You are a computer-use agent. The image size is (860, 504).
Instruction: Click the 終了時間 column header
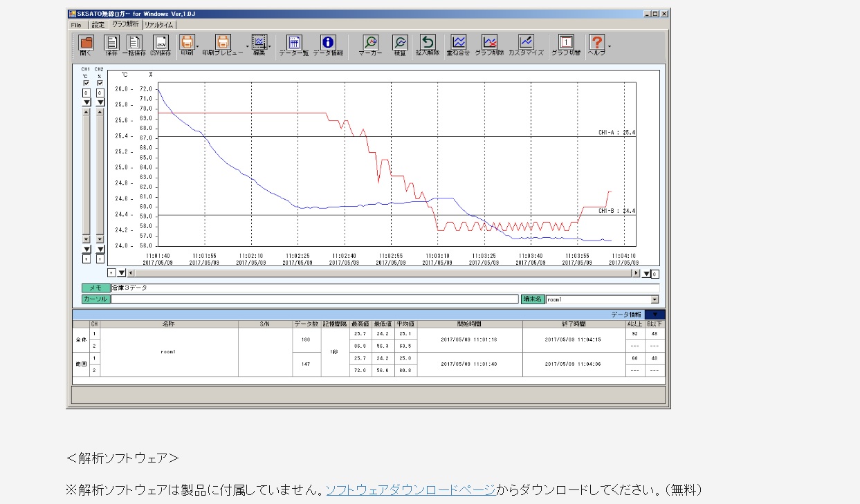pos(574,324)
